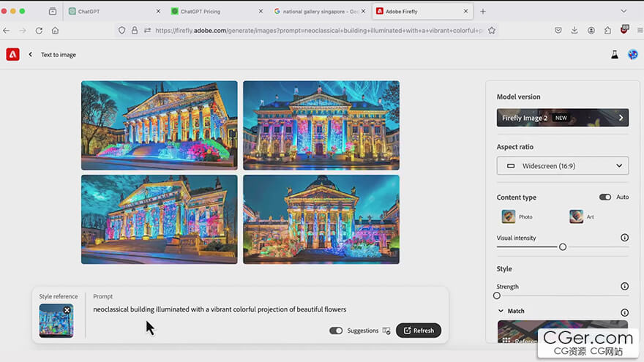Collapse the Match section chevron
Image resolution: width=644 pixels, height=362 pixels.
pos(501,311)
